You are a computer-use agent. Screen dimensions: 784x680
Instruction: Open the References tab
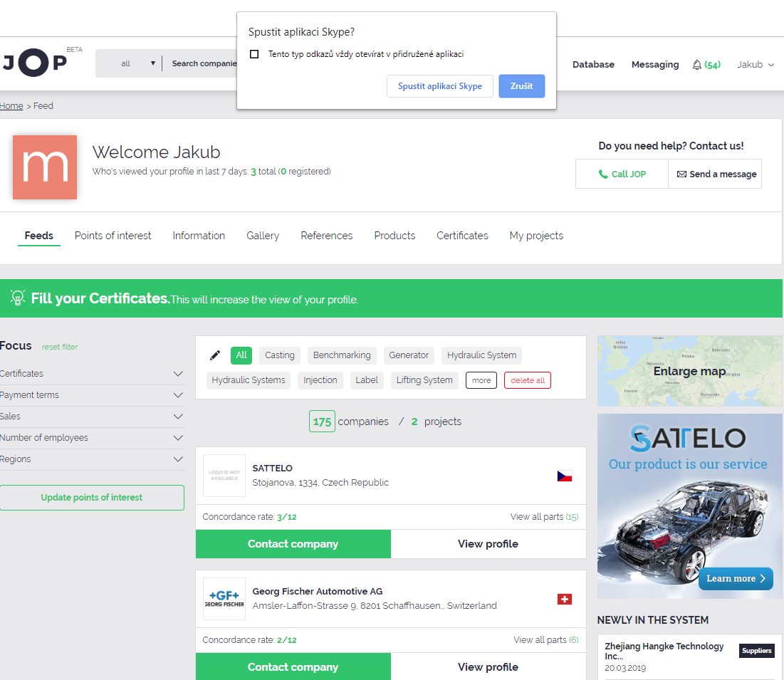click(x=327, y=236)
